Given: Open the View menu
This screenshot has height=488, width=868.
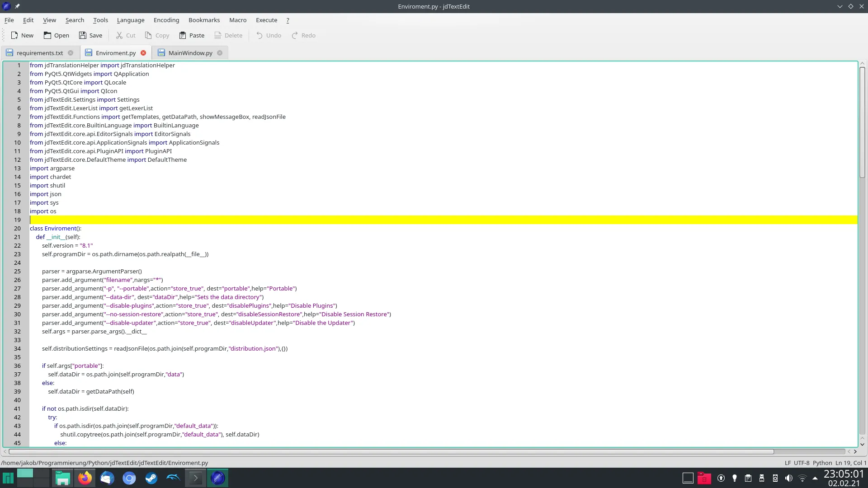Looking at the screenshot, I should pyautogui.click(x=49, y=20).
